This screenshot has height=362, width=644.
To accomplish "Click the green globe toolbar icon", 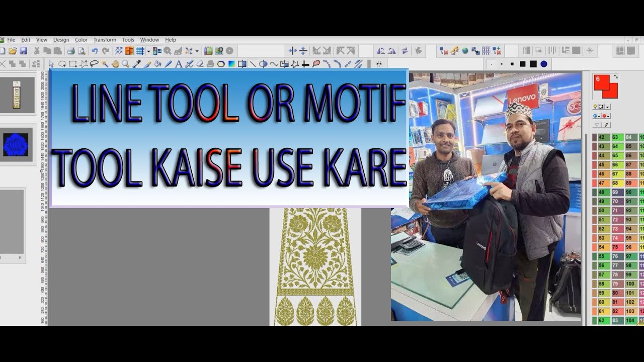I will tap(465, 51).
